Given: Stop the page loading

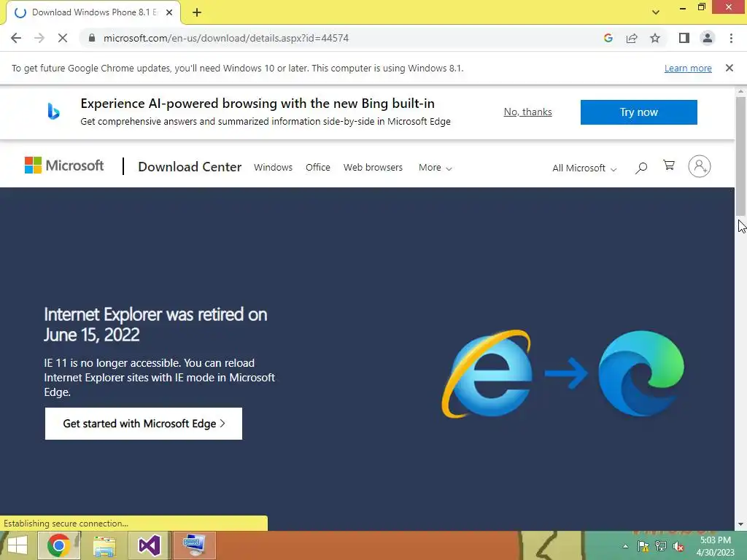Looking at the screenshot, I should 63,38.
